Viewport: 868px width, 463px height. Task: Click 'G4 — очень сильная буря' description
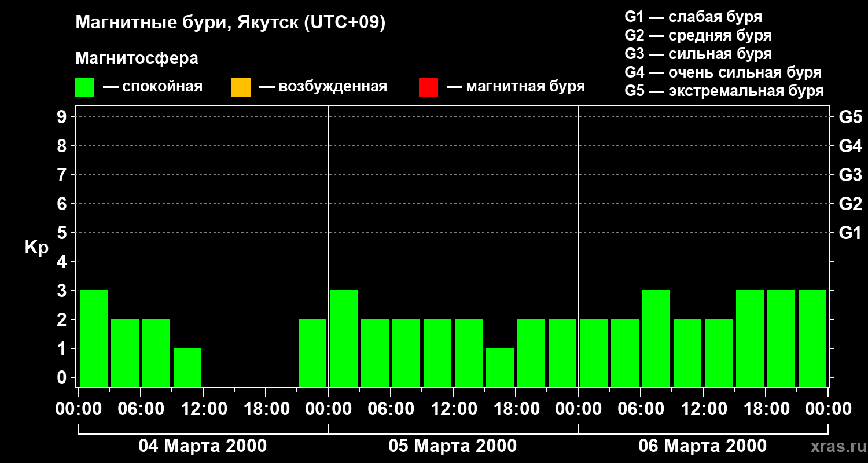(x=723, y=72)
